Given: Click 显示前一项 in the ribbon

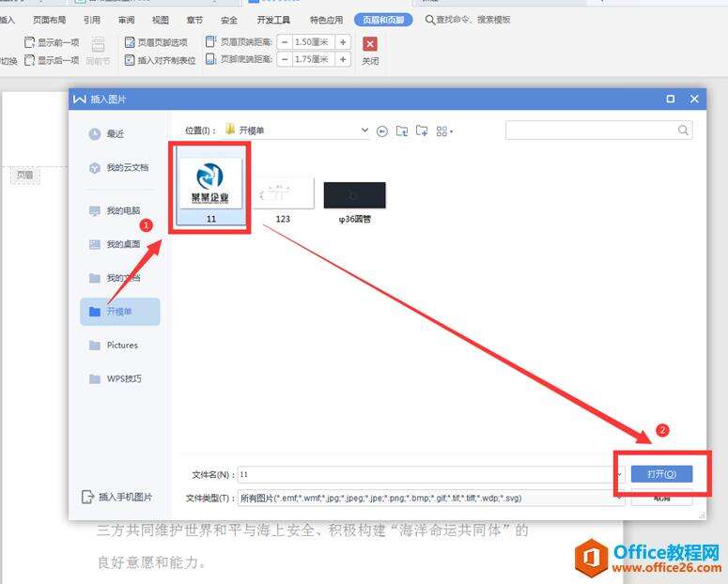Looking at the screenshot, I should point(52,42).
